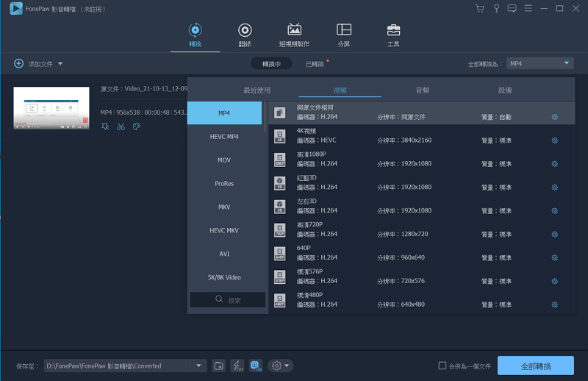Open the 分屏 collage tab
The height and width of the screenshot is (381, 588).
(x=344, y=35)
